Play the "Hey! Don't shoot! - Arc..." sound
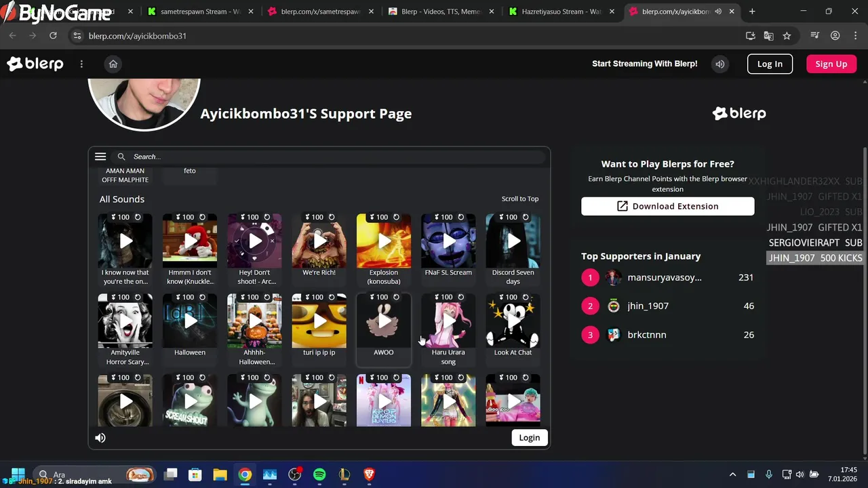This screenshot has height=488, width=868. click(x=254, y=241)
